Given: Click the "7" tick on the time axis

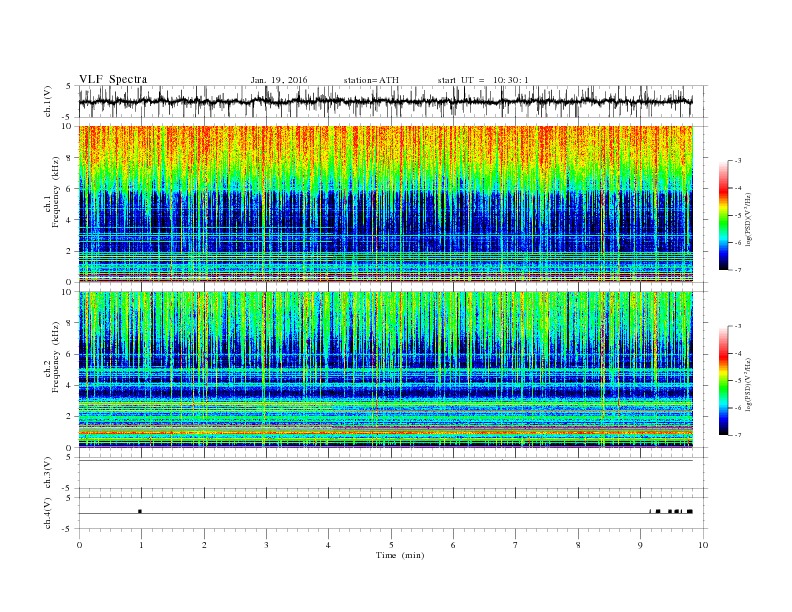Looking at the screenshot, I should (x=516, y=545).
